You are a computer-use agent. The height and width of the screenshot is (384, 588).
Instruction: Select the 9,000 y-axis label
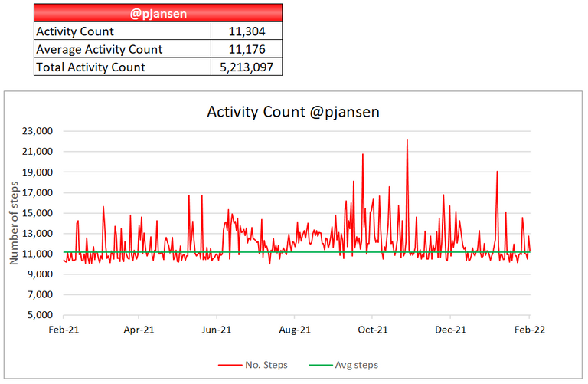[x=40, y=274]
